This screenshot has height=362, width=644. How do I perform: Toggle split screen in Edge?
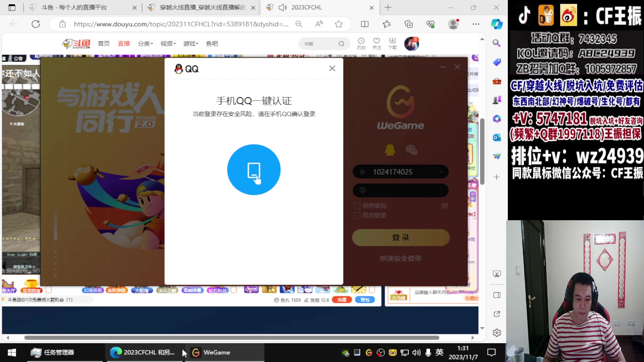coord(365,24)
